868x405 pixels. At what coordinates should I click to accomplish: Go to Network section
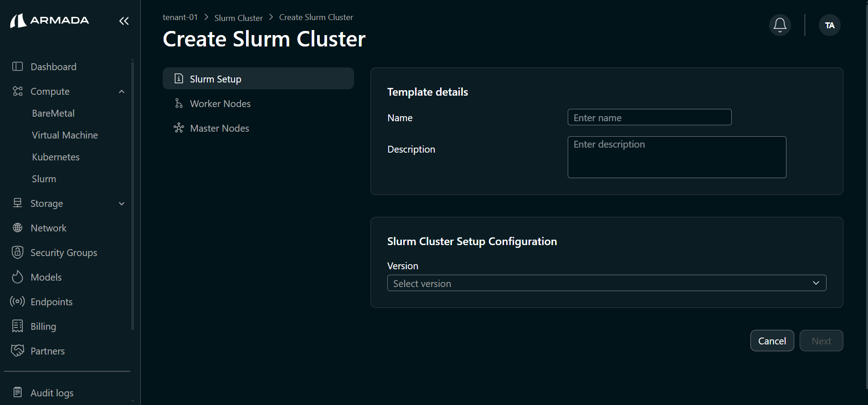48,228
